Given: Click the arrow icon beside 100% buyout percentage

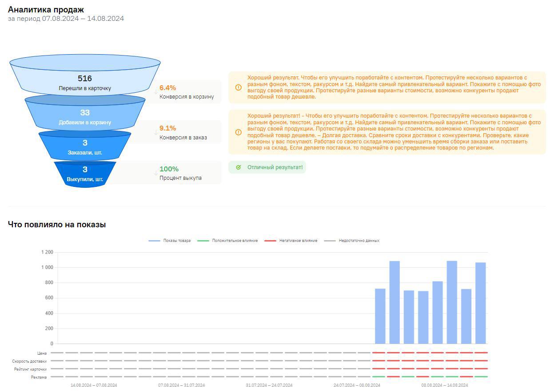Looking at the screenshot, I should click(x=155, y=173).
